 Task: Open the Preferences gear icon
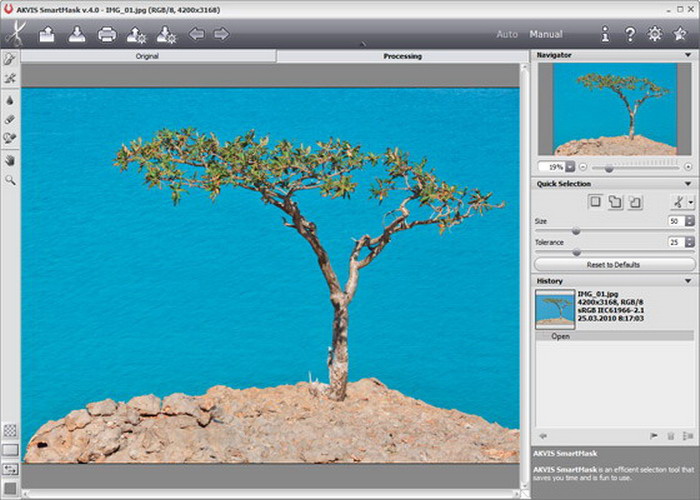[x=654, y=34]
